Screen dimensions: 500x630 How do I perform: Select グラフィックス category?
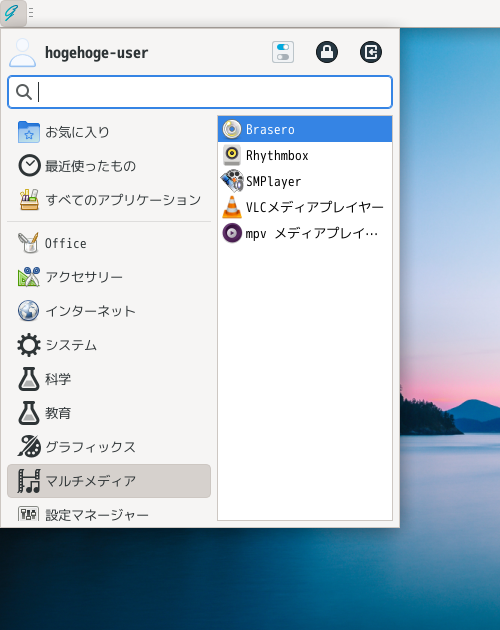109,447
